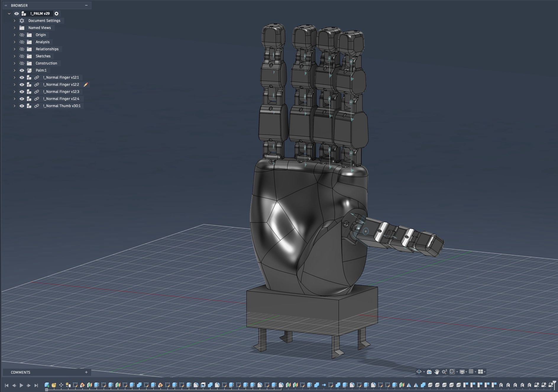Play the design timeline

[x=21, y=385]
